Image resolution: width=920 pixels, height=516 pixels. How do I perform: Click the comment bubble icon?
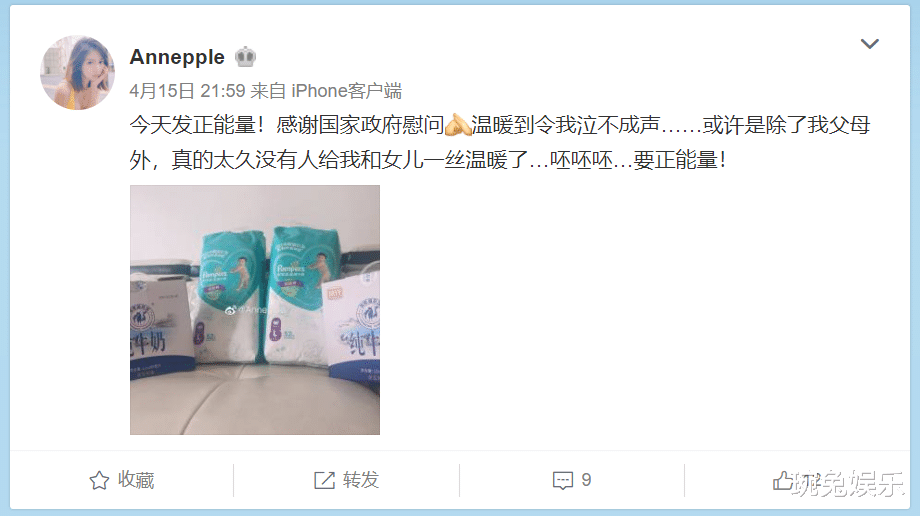click(x=563, y=480)
